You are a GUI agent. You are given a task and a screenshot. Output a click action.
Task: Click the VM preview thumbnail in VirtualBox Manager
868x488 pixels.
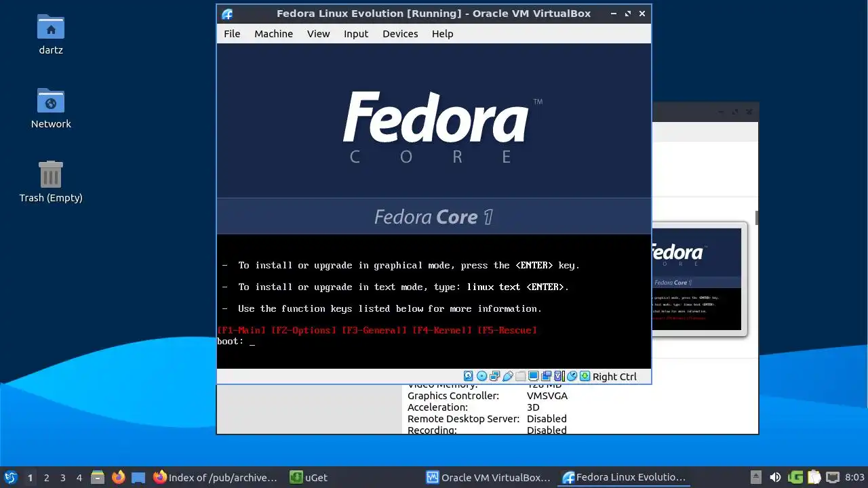tap(697, 279)
